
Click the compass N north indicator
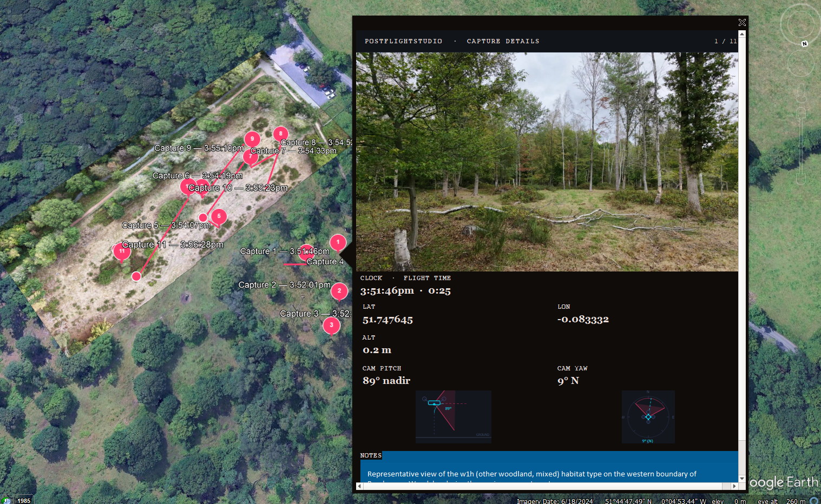[x=805, y=44]
